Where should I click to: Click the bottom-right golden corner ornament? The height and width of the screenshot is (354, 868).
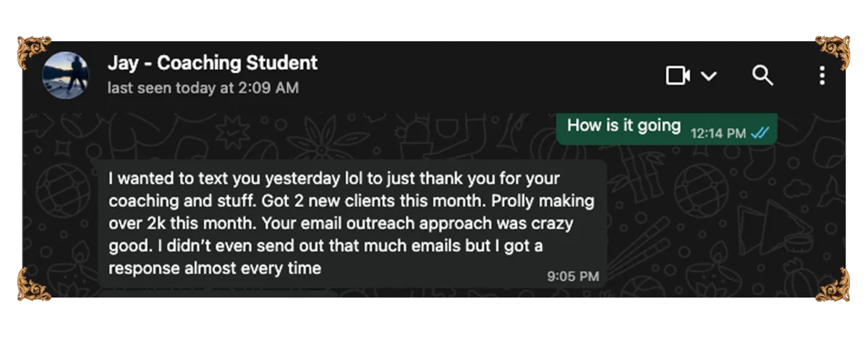point(833,282)
